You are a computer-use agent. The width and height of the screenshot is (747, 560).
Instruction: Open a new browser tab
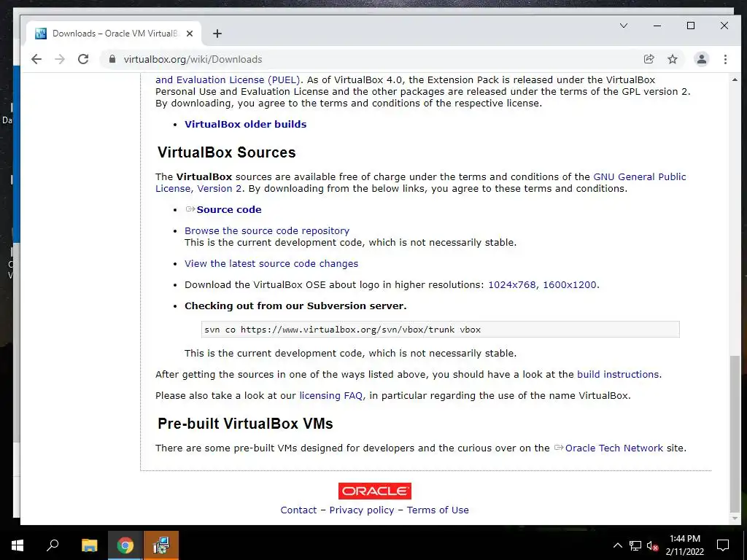pyautogui.click(x=217, y=34)
